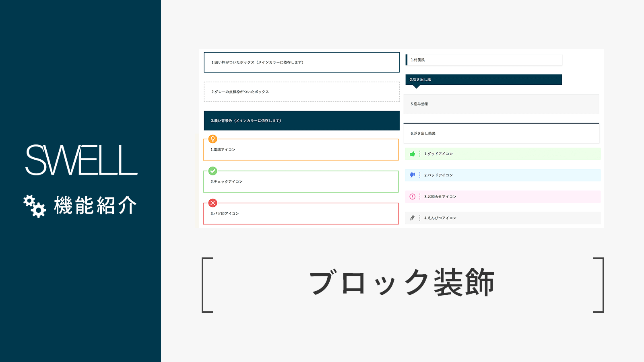Click the orange lightbulb icon
Viewport: 644px width, 362px height.
tap(213, 139)
